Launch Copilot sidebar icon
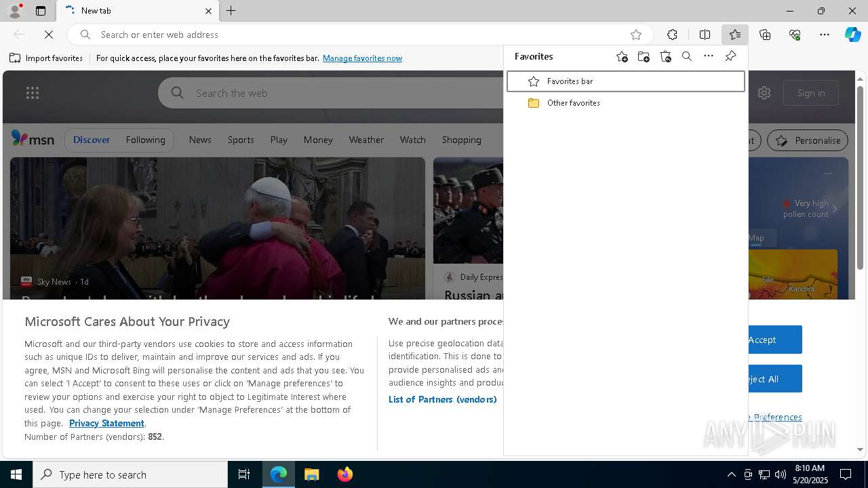Screen dimensions: 868x488 (852, 35)
